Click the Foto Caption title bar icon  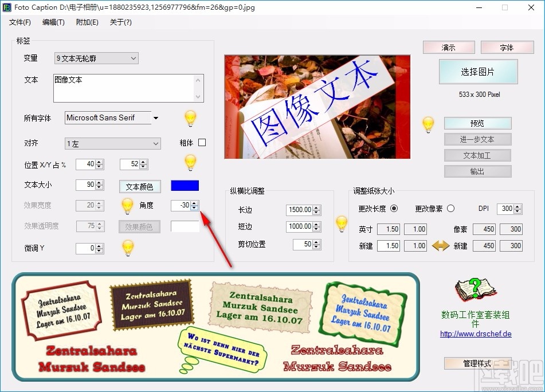7,7
